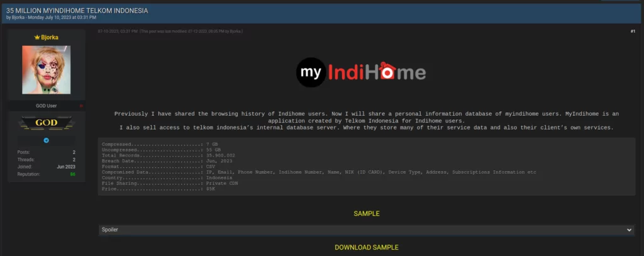Click the reputation value 86
The width and height of the screenshot is (644, 256).
73,174
